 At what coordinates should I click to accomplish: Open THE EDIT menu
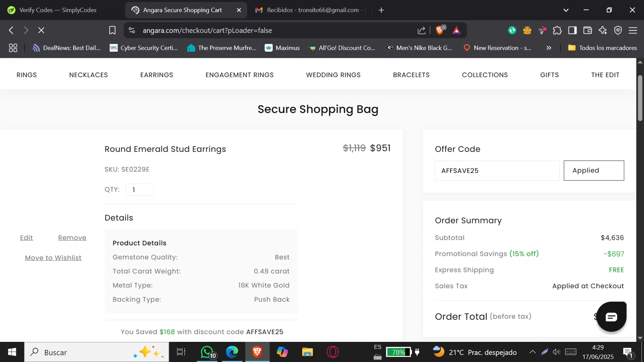pyautogui.click(x=605, y=75)
